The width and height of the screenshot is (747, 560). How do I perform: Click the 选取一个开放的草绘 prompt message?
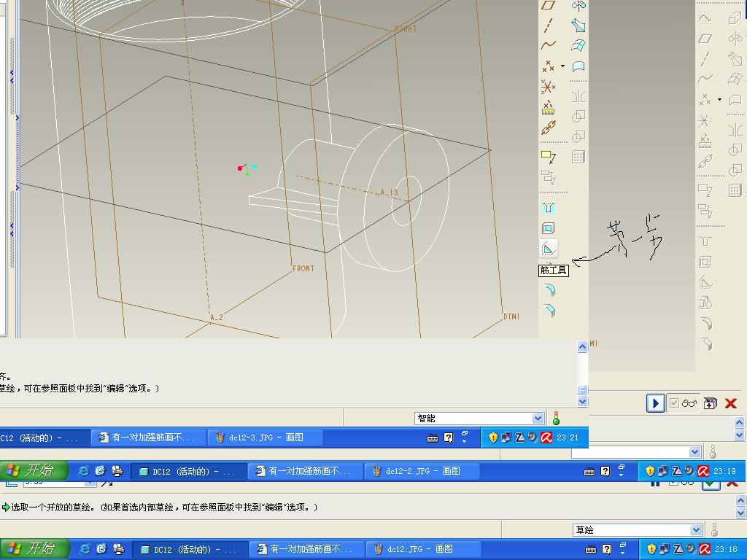[x=160, y=507]
